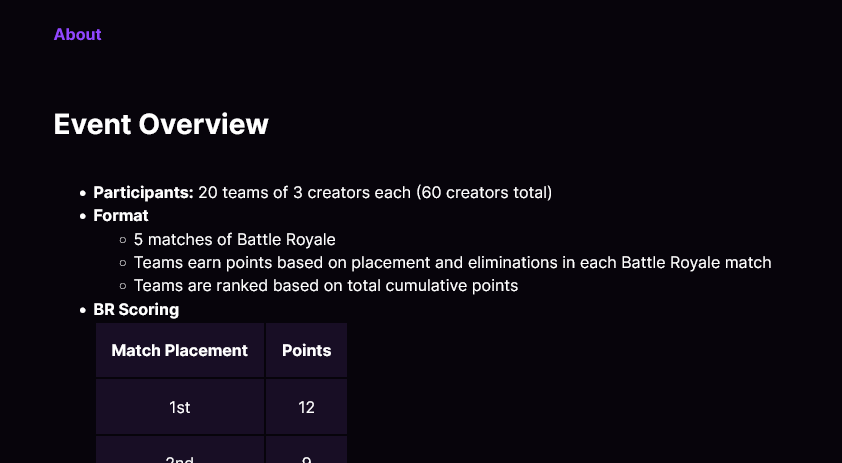Click the bold BR Scoring label
The width and height of the screenshot is (842, 463).
[136, 310]
